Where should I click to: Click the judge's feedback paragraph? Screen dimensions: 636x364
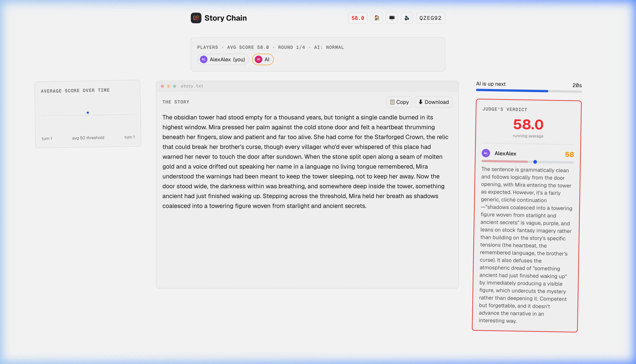[x=526, y=245]
